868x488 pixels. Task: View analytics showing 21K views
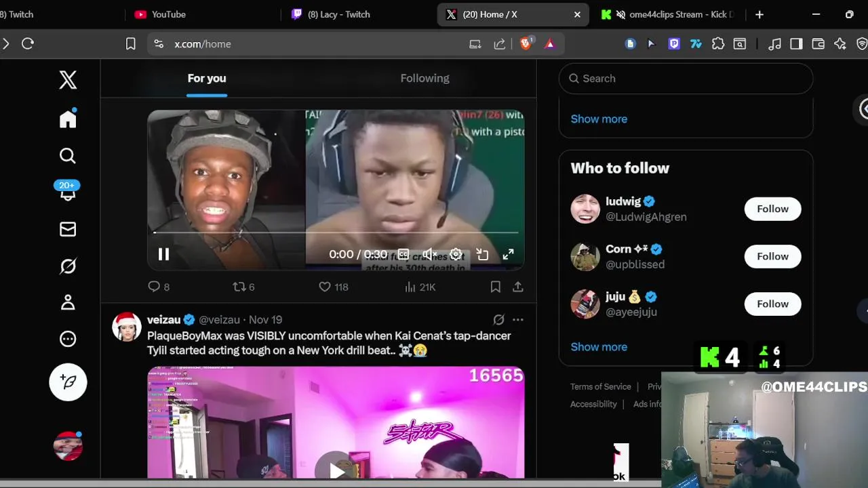pos(420,287)
